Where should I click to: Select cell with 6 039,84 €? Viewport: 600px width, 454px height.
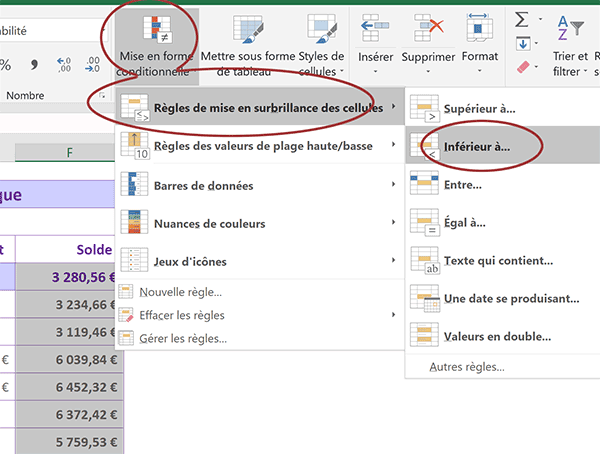pos(69,359)
